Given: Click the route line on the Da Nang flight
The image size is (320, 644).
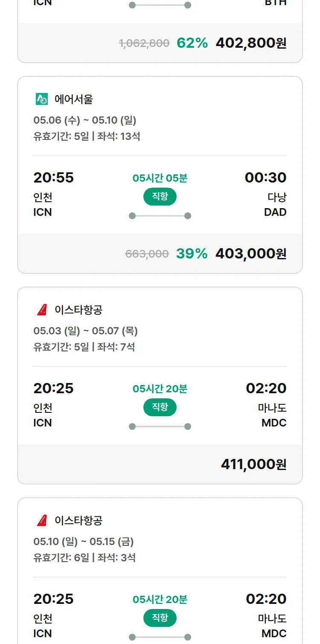Looking at the screenshot, I should point(160,216).
